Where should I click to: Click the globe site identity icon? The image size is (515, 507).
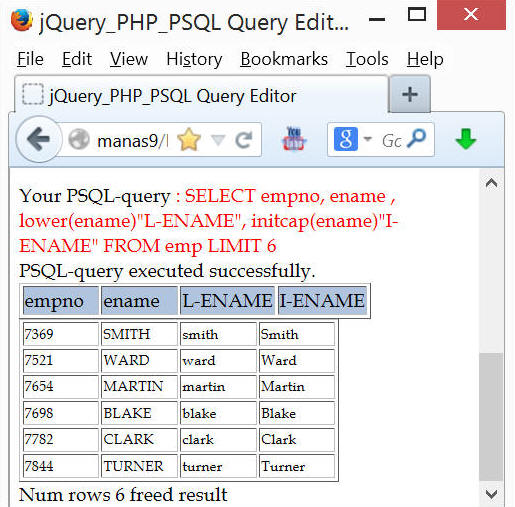click(79, 139)
